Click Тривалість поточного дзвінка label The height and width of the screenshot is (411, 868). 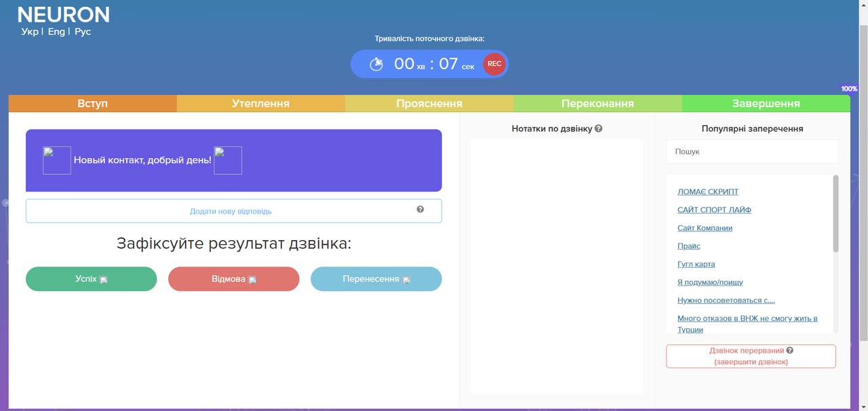tap(429, 39)
